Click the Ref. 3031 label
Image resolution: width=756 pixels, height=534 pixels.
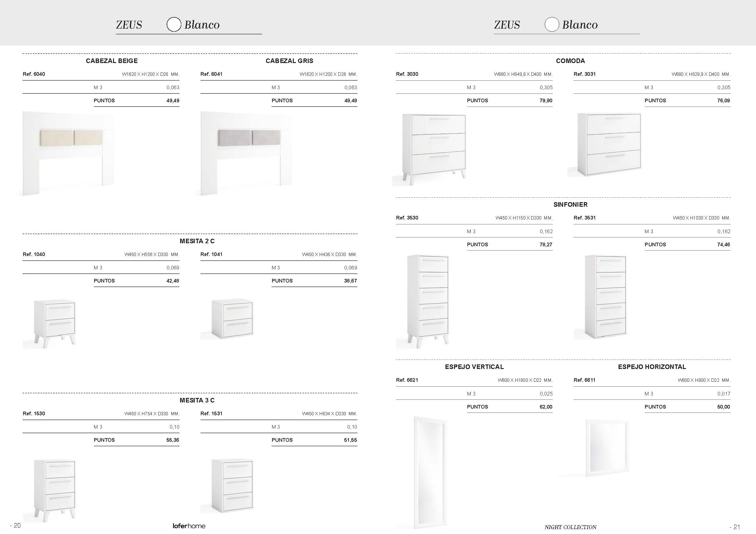click(x=584, y=74)
